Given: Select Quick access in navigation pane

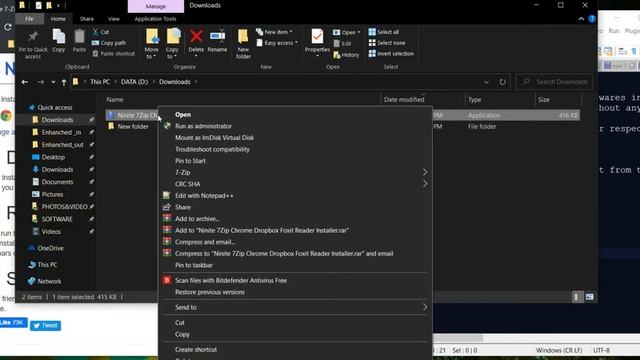Looking at the screenshot, I should pos(55,107).
